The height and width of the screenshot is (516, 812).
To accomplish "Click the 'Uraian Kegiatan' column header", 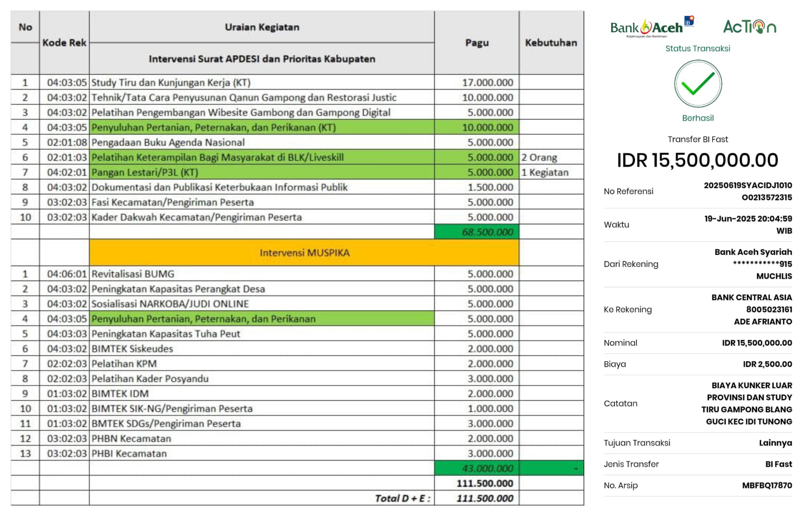I will coord(262,27).
